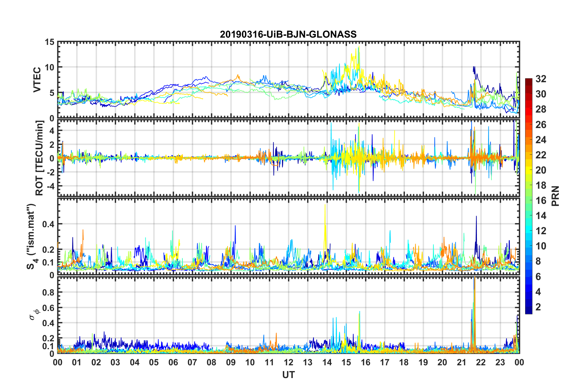Click the VTEC y-axis label
The width and height of the screenshot is (577, 392).
coord(37,80)
